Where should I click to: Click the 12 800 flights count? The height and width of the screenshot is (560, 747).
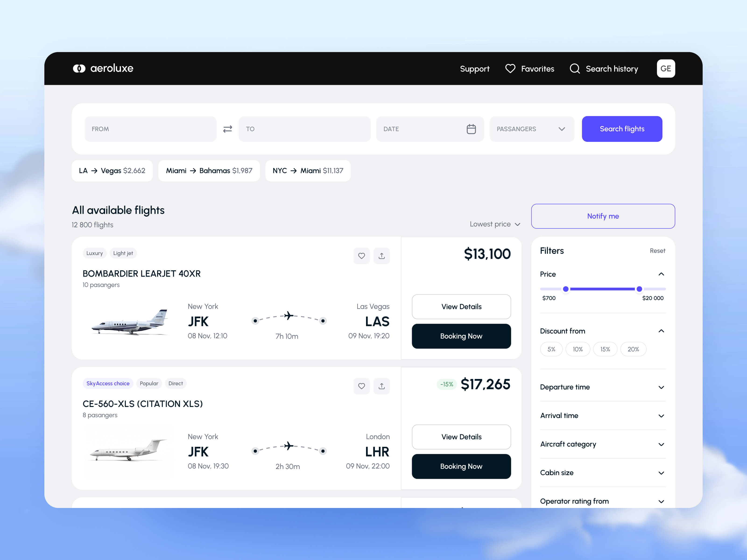92,225
